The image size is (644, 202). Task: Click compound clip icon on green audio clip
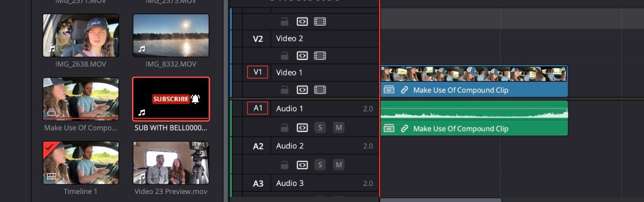click(x=390, y=129)
